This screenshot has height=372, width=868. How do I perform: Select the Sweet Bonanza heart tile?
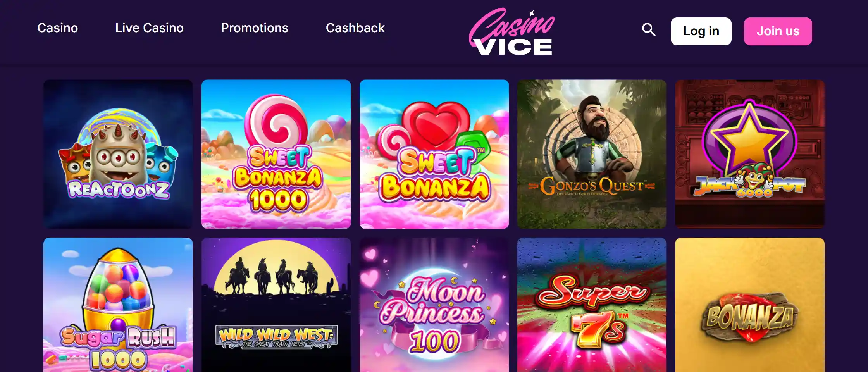434,154
